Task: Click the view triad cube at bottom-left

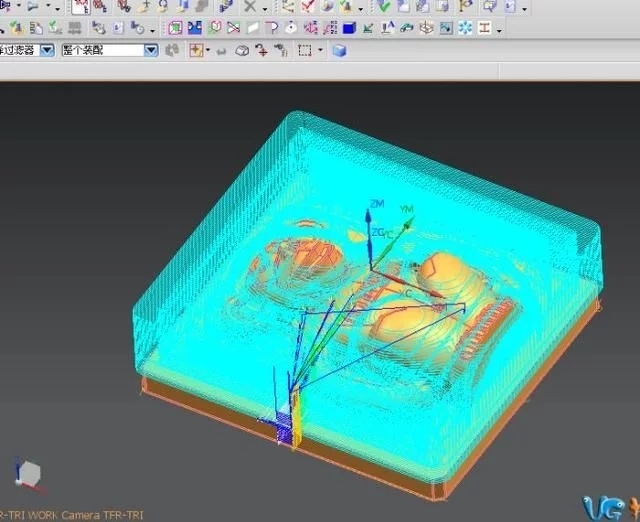Action: [28, 472]
